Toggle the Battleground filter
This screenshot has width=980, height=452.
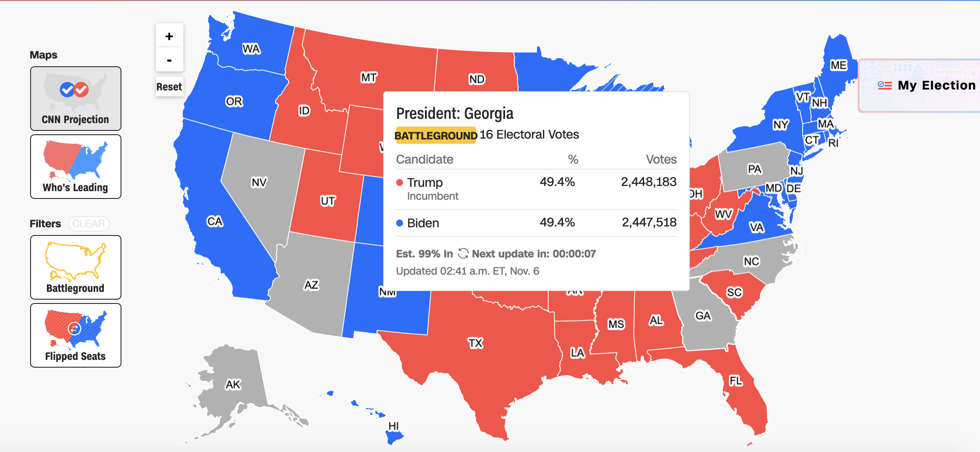tap(76, 267)
